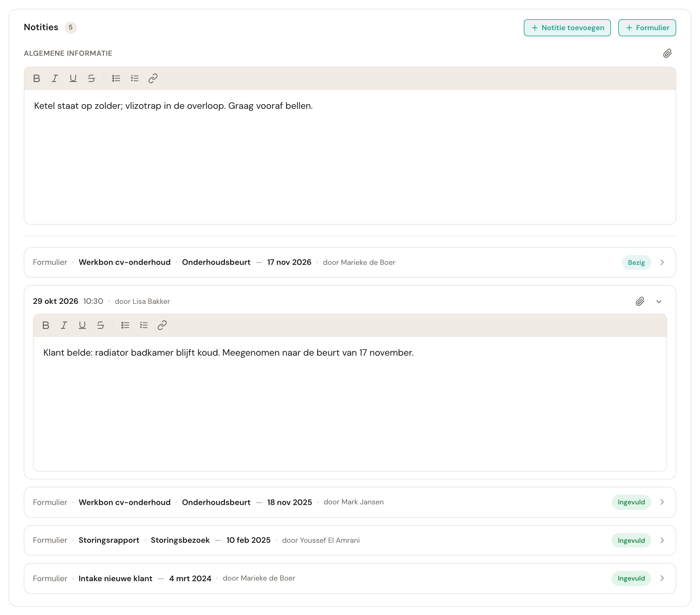Viewport: 700px width, 615px height.
Task: Underline text in Algemene informatie editor
Action: pos(73,78)
